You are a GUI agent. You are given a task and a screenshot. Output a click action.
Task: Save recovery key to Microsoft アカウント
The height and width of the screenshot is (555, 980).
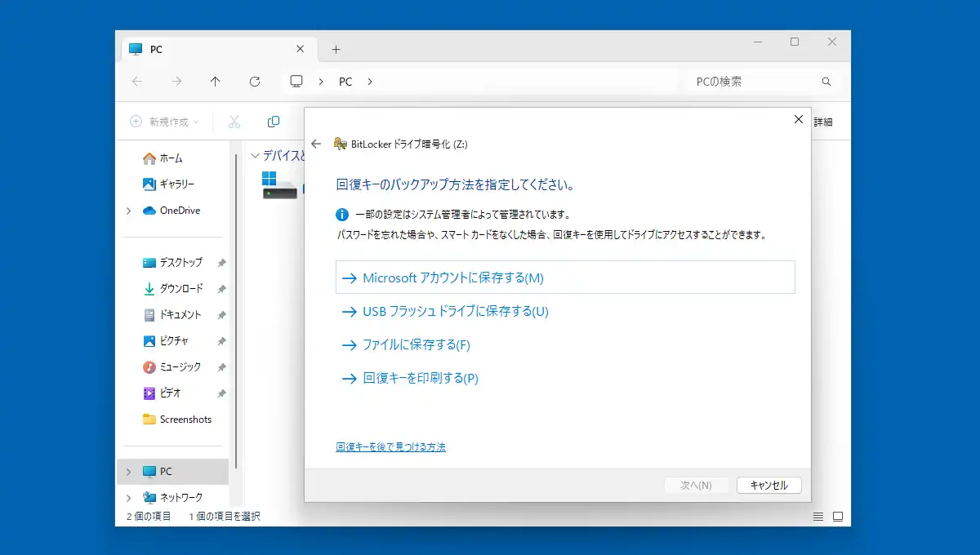click(565, 277)
